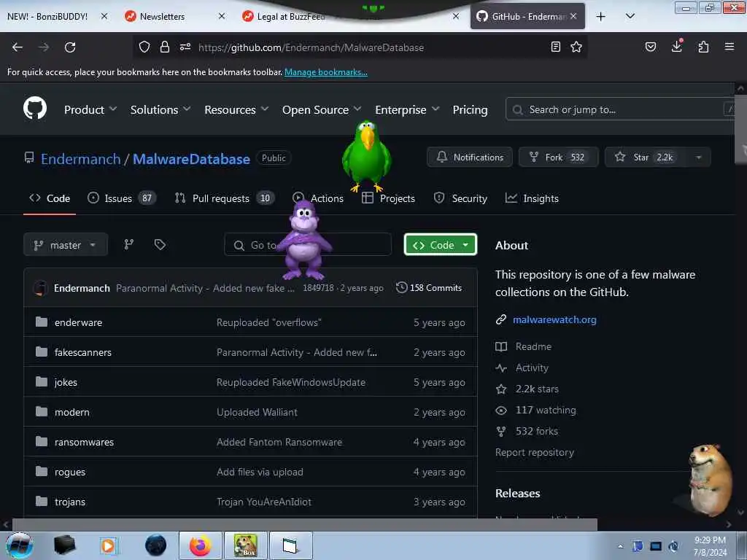Fork the repository with Fork button
The width and height of the screenshot is (747, 560).
coord(558,157)
